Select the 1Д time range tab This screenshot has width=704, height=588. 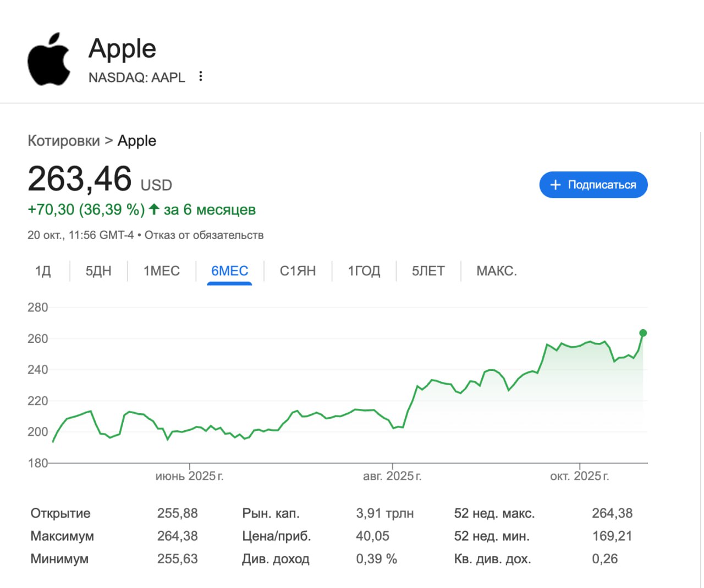tap(43, 271)
